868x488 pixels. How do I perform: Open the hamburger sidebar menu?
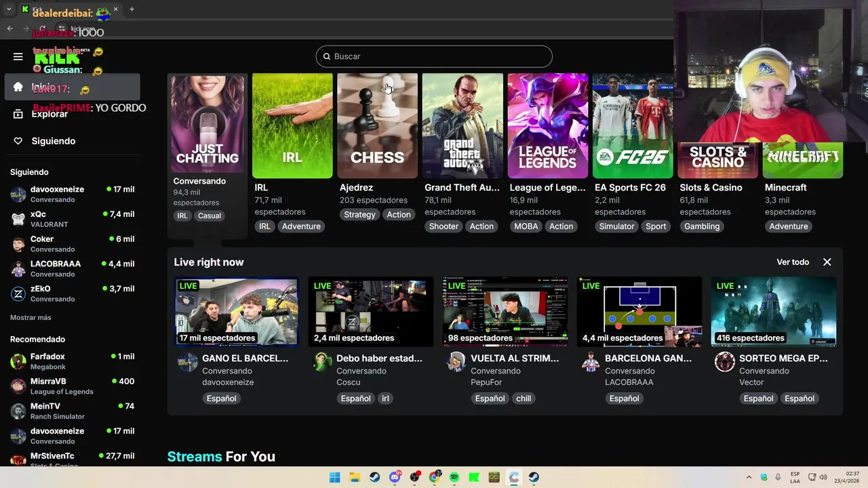(18, 57)
